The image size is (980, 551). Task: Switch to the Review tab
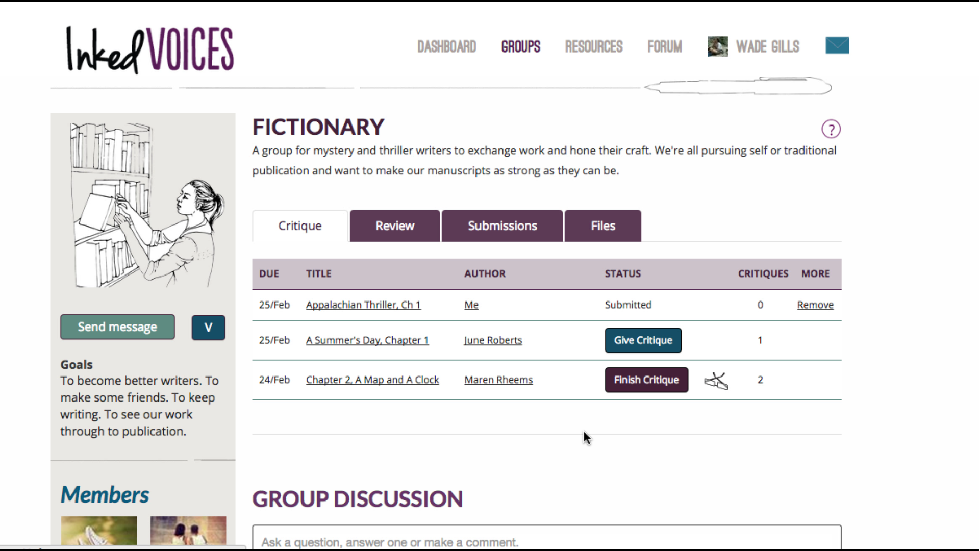tap(394, 226)
